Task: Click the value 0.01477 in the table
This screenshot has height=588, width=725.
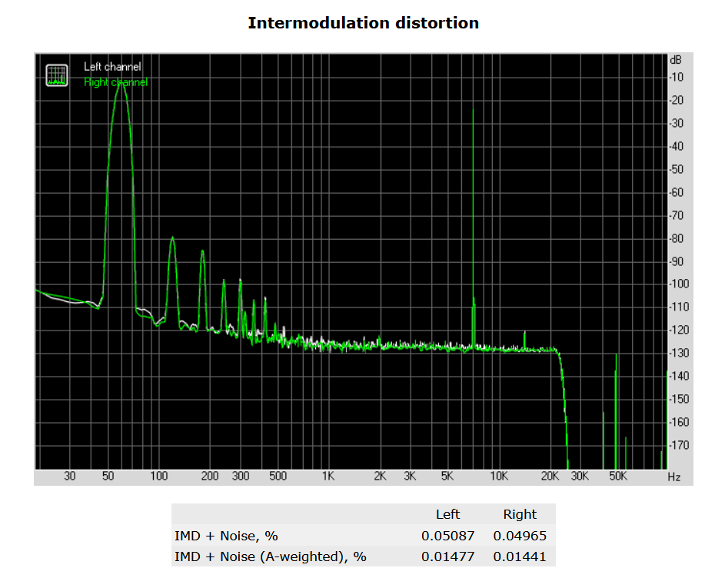Action: [447, 556]
